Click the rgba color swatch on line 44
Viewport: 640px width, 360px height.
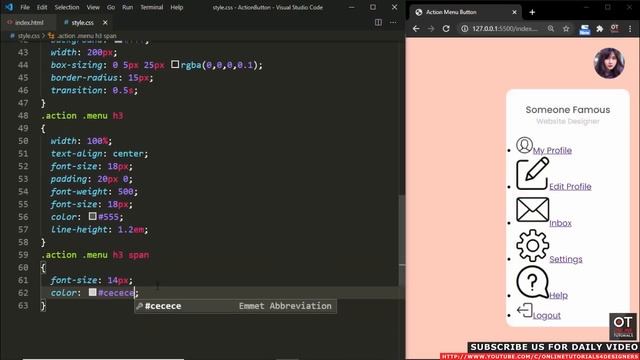[x=175, y=64]
